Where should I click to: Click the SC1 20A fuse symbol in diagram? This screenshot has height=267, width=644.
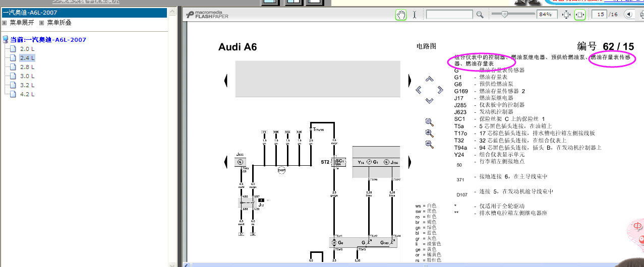338,162
